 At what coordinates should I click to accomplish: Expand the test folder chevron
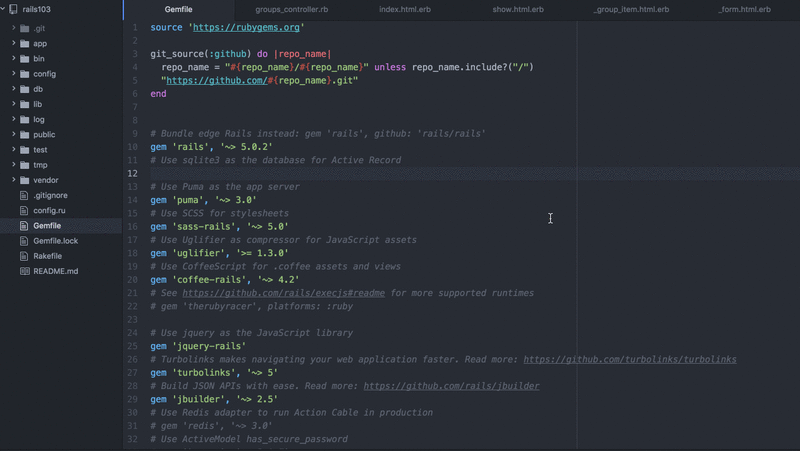pos(14,149)
